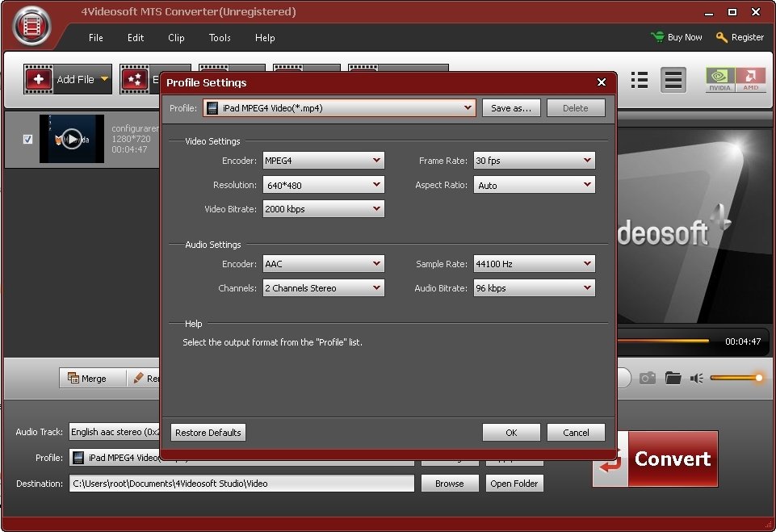Click the Destination path input field
Viewport: 776px width, 532px height.
(x=241, y=483)
